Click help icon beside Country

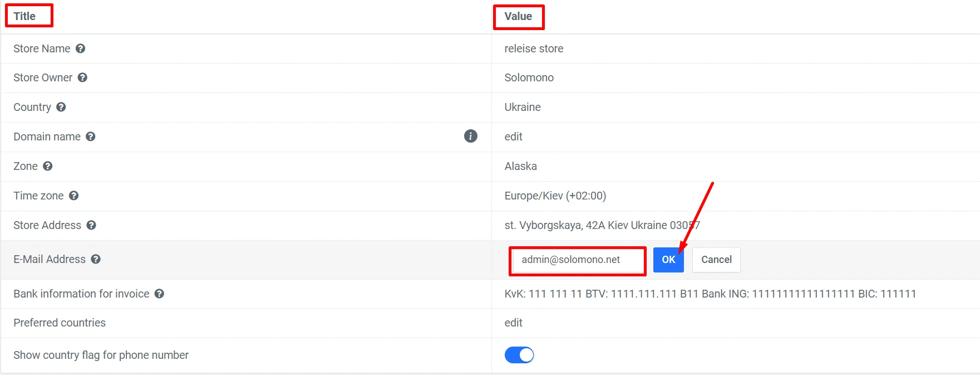[x=61, y=107]
